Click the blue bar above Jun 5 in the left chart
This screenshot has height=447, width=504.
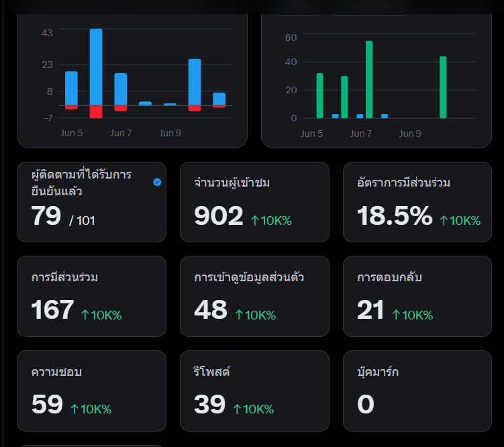[71, 89]
